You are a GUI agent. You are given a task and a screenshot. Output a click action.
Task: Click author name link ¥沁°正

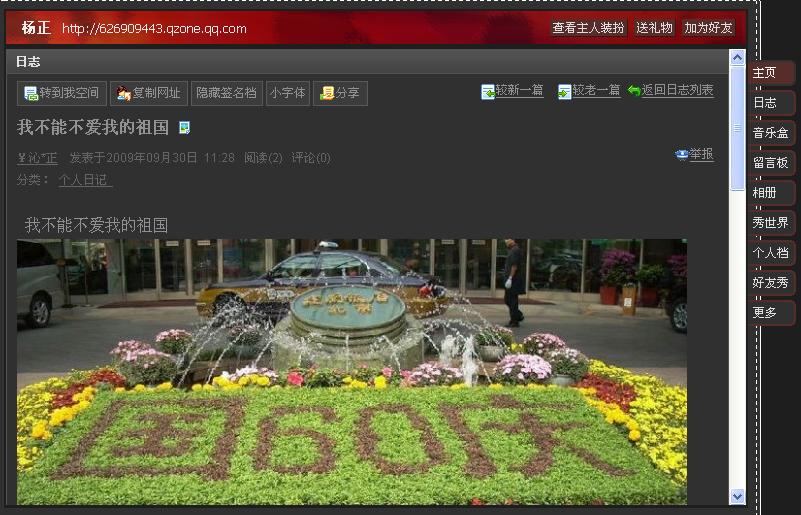pos(38,158)
